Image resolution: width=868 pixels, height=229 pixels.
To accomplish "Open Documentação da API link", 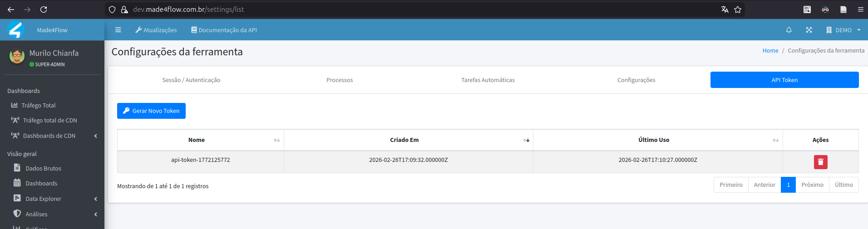I will tap(224, 30).
